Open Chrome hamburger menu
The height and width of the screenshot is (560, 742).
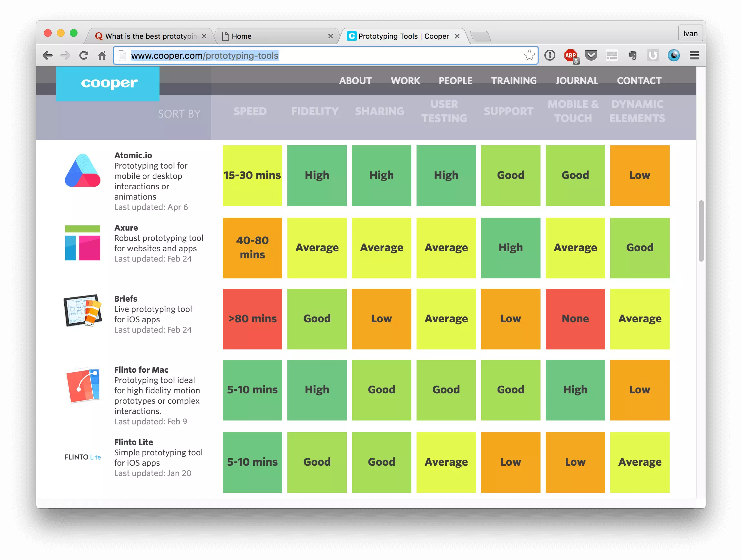[x=694, y=55]
